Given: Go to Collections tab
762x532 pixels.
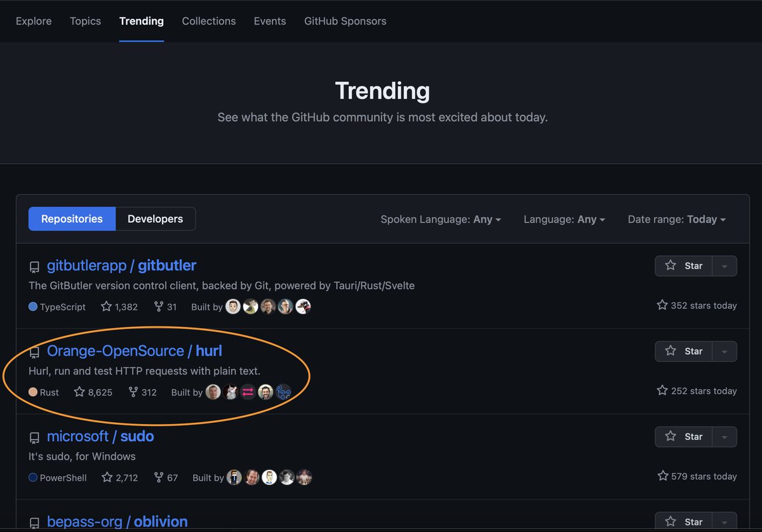Looking at the screenshot, I should point(209,21).
